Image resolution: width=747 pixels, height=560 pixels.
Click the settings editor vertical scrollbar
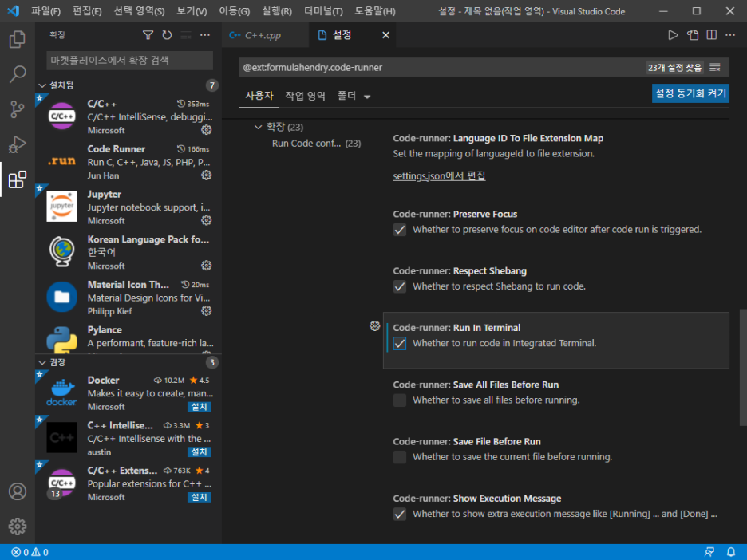[743, 367]
